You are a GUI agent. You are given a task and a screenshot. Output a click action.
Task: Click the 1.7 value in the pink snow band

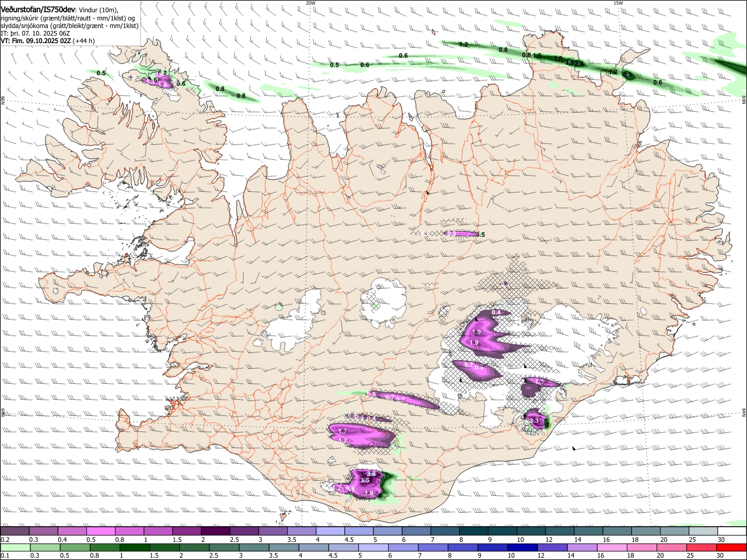(x=343, y=431)
